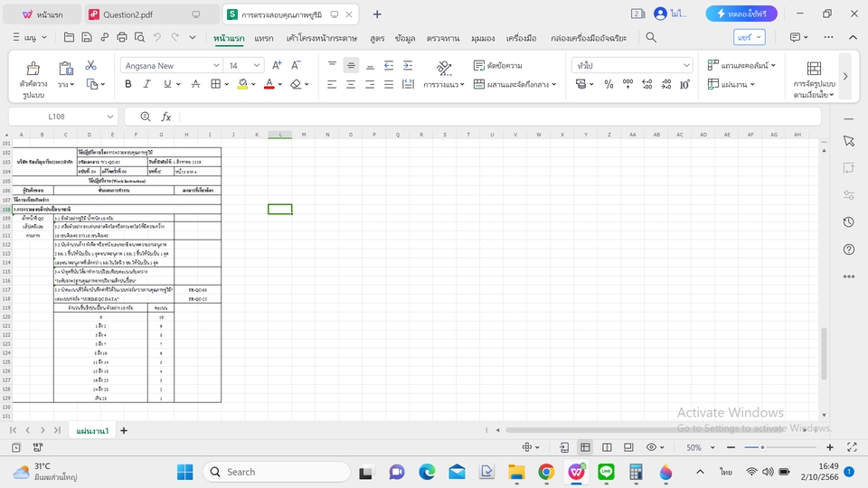
Task: Toggle bold formatting
Action: point(127,84)
